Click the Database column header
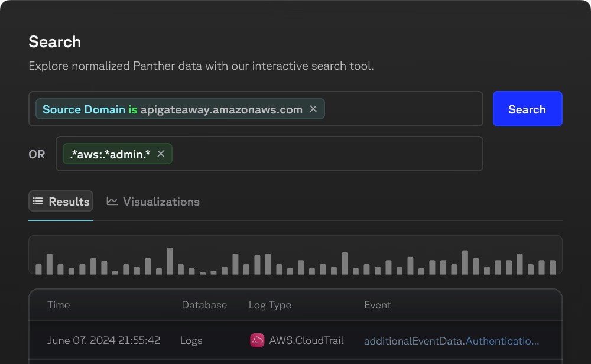This screenshot has width=591, height=364. [x=204, y=305]
